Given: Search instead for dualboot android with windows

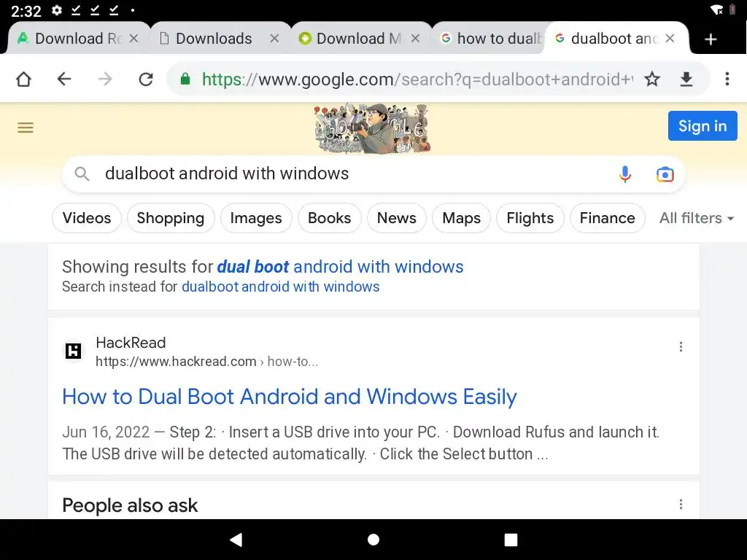Looking at the screenshot, I should pos(281,287).
